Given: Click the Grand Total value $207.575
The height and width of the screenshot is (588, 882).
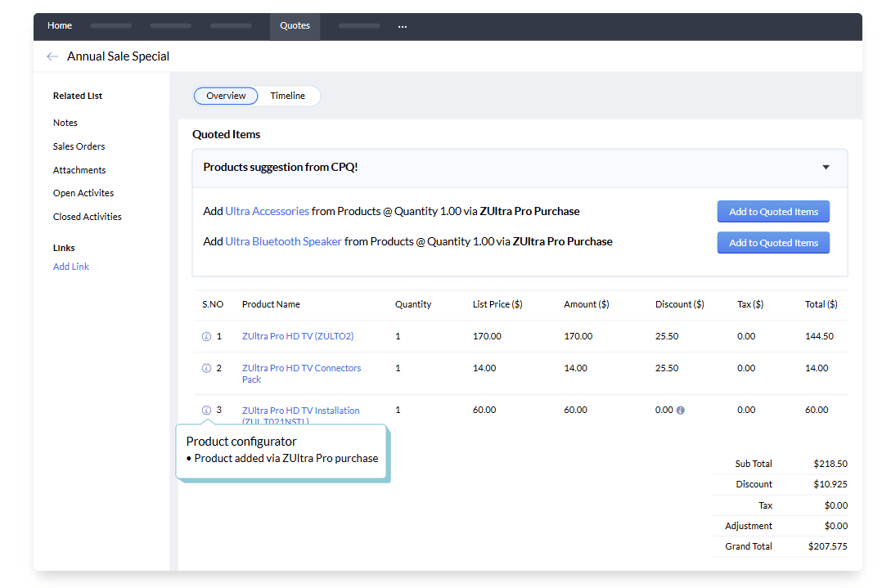Looking at the screenshot, I should pyautogui.click(x=827, y=546).
